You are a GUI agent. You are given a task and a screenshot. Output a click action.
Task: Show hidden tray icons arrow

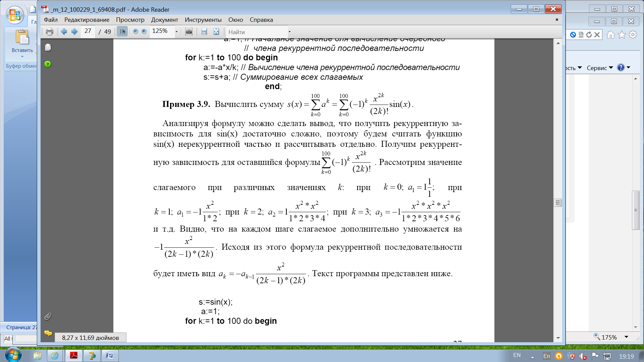[532, 357]
